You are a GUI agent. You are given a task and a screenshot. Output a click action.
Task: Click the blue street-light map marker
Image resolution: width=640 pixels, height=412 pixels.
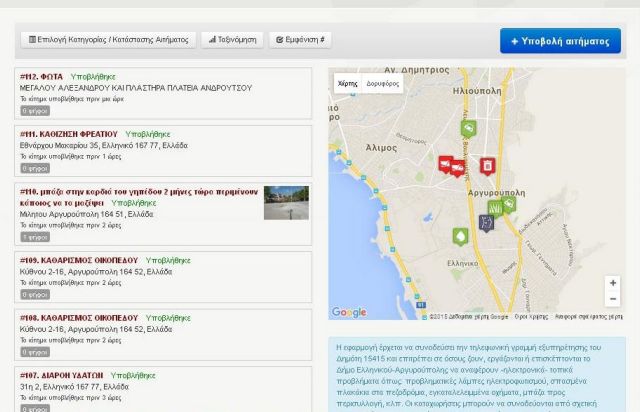(x=485, y=222)
